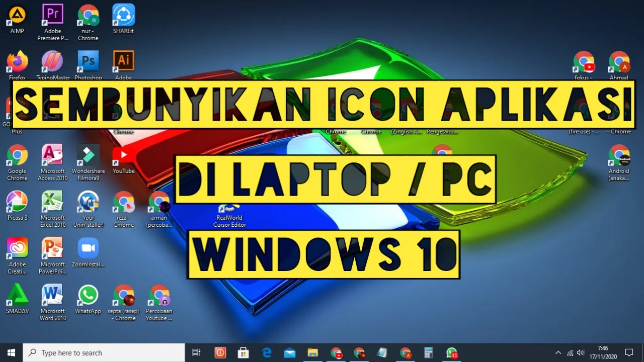Open WhatsApp with 45 notifications in taskbar

[x=452, y=353]
